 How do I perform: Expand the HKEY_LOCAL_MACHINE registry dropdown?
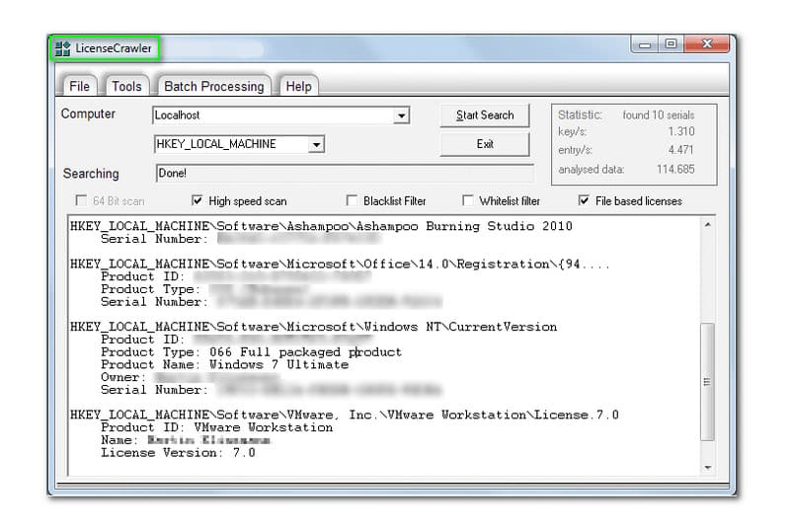point(316,144)
